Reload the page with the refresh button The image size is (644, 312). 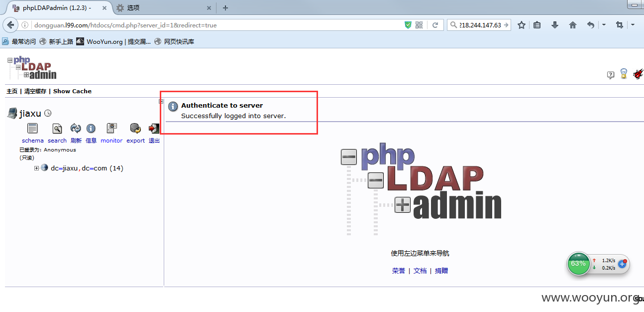[x=435, y=25]
